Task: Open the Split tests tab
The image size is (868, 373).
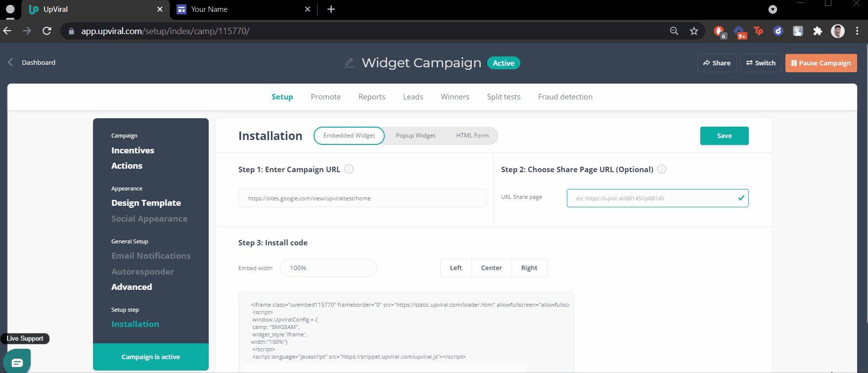Action: (503, 97)
